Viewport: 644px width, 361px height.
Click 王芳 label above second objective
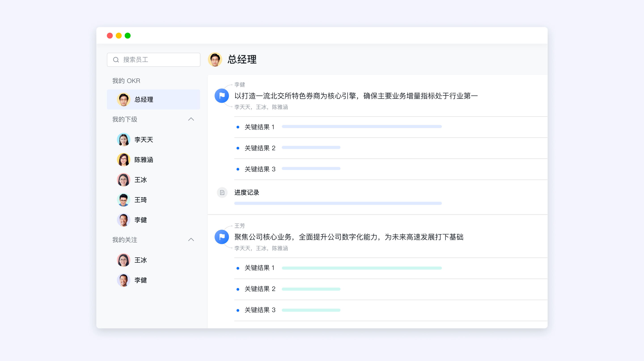coord(239,226)
